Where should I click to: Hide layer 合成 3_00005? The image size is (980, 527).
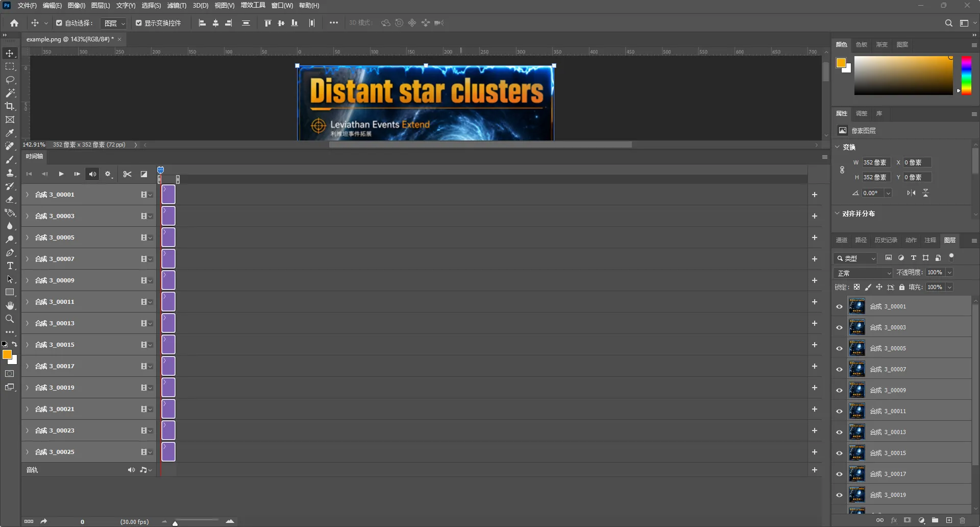click(839, 348)
